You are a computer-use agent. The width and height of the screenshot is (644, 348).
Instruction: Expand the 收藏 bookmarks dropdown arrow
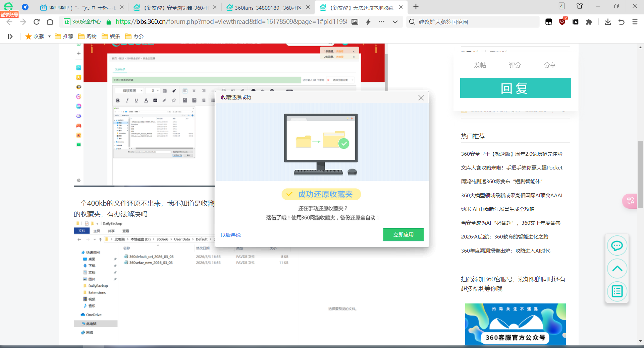(49, 36)
